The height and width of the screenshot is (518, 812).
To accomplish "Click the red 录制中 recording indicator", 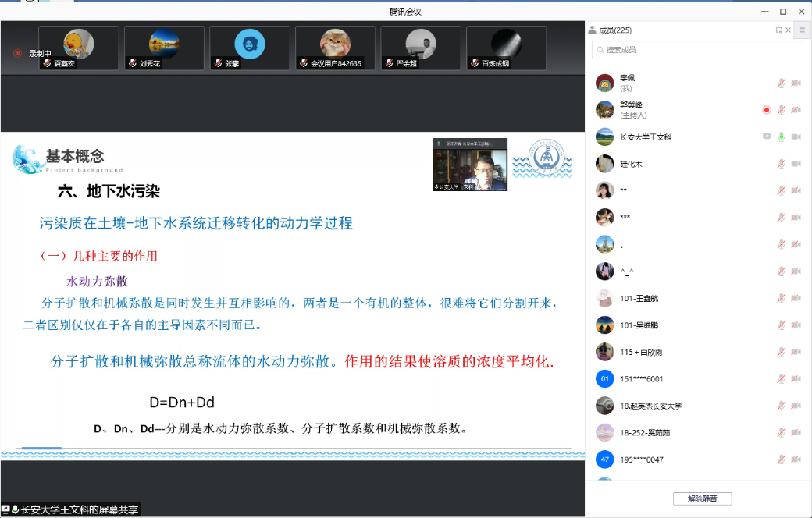I will (17, 54).
